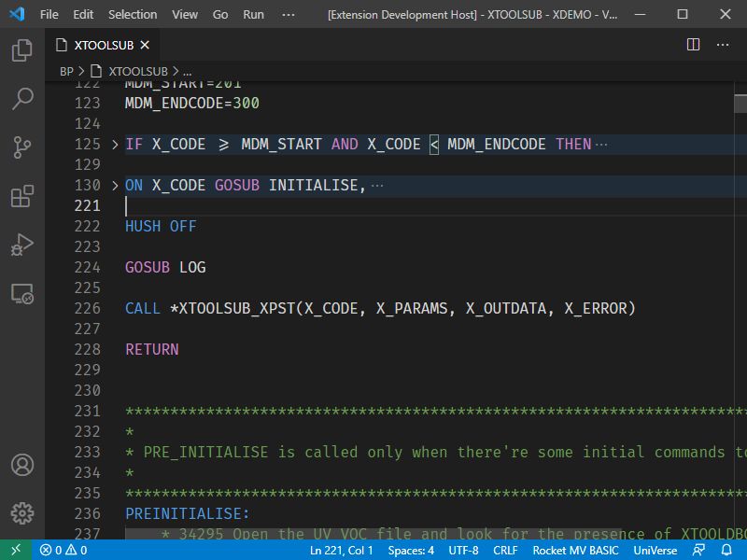Open the View menu

(x=185, y=15)
